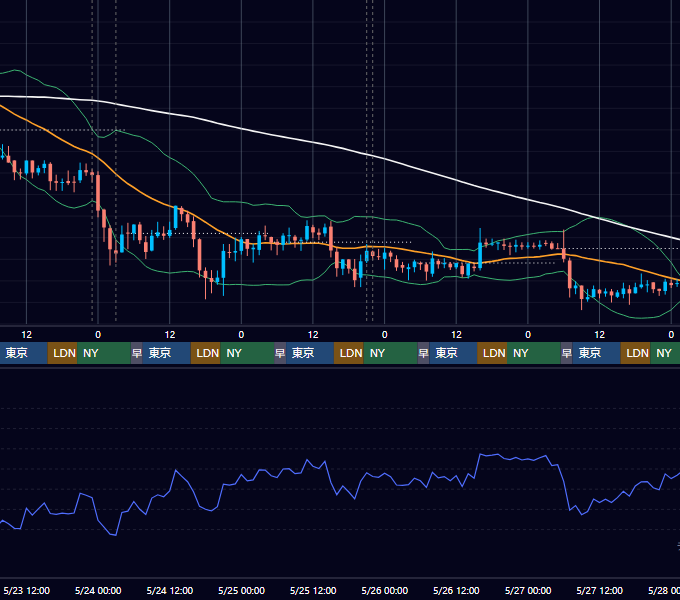The height and width of the screenshot is (600, 680).
Task: Click the 5/26 00:00 date label
Action: 385,590
